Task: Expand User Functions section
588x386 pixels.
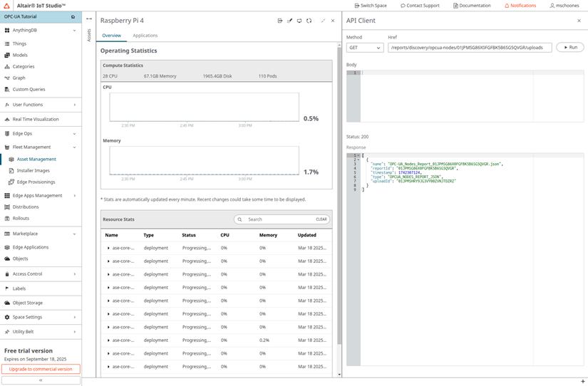Action: pos(74,105)
